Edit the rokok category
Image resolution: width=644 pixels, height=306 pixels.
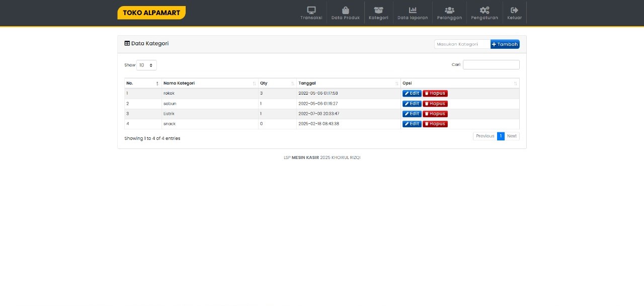[x=412, y=94]
